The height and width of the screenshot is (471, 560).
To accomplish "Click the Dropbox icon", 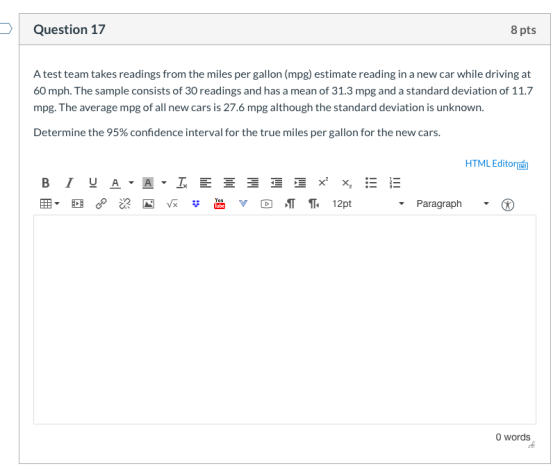I will (x=196, y=204).
